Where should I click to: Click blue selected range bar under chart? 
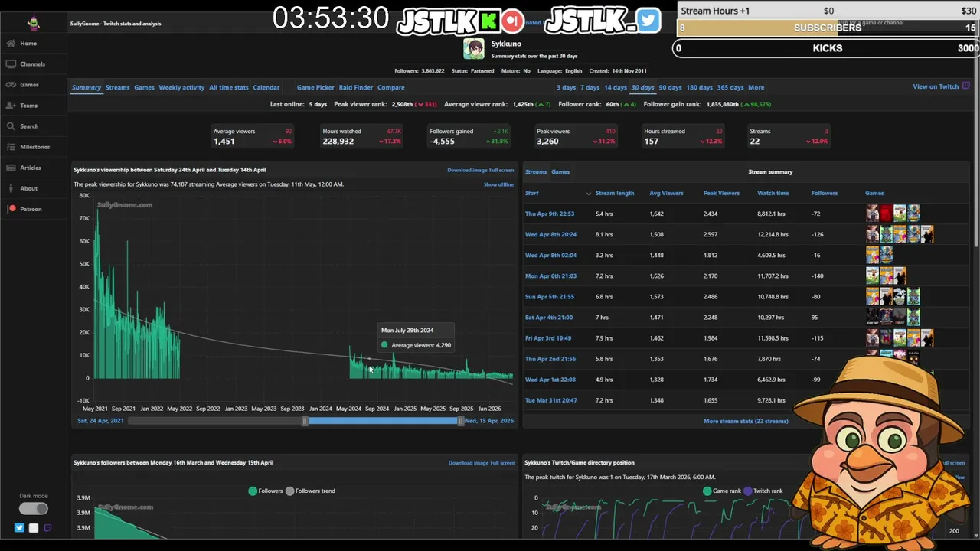tap(383, 421)
